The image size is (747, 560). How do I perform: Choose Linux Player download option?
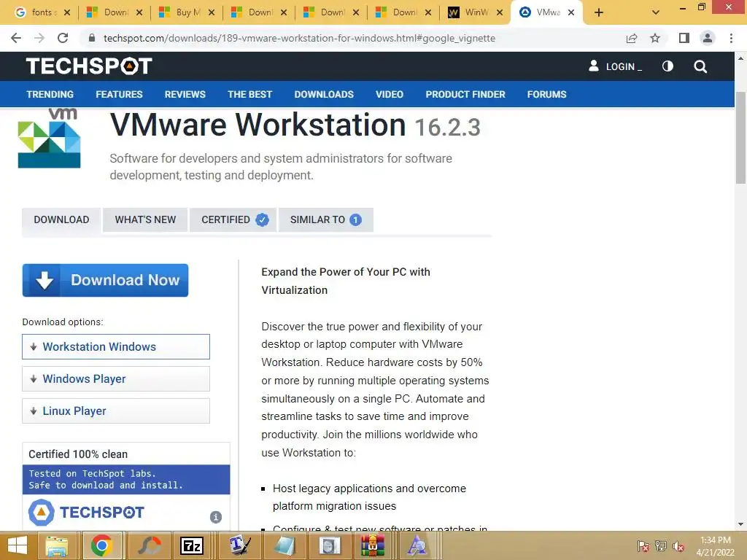pyautogui.click(x=116, y=411)
